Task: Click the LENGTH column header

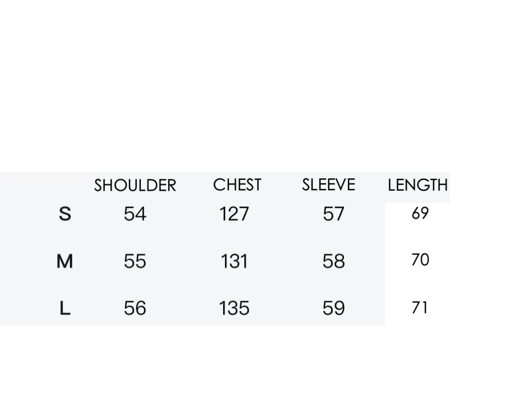Action: 417,185
